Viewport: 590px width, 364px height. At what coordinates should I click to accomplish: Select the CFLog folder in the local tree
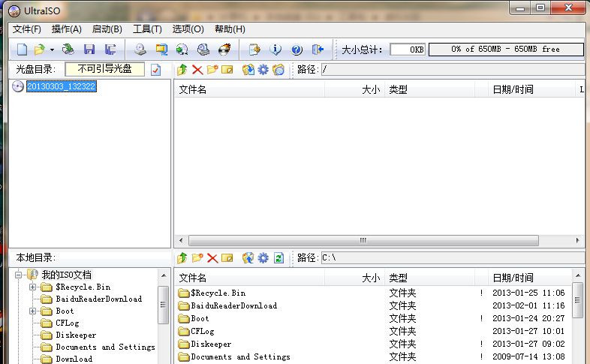pyautogui.click(x=68, y=323)
